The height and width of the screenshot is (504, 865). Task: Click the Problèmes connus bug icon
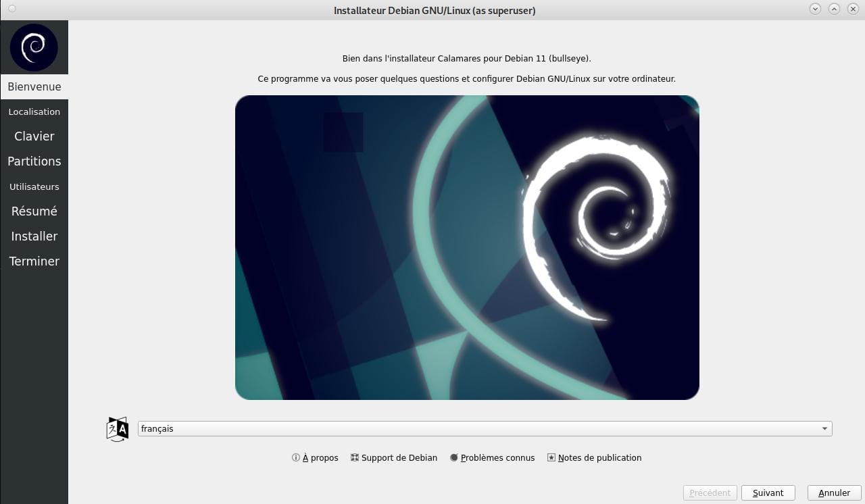pos(454,457)
